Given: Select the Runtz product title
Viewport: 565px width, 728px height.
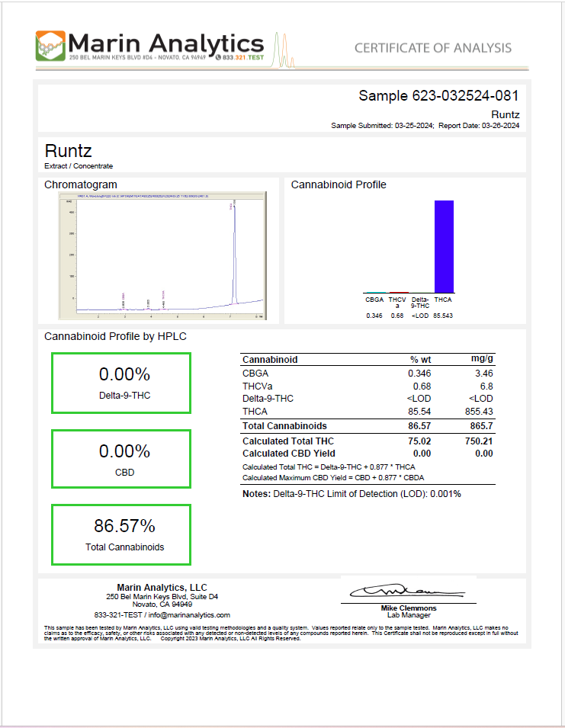Looking at the screenshot, I should click(68, 150).
